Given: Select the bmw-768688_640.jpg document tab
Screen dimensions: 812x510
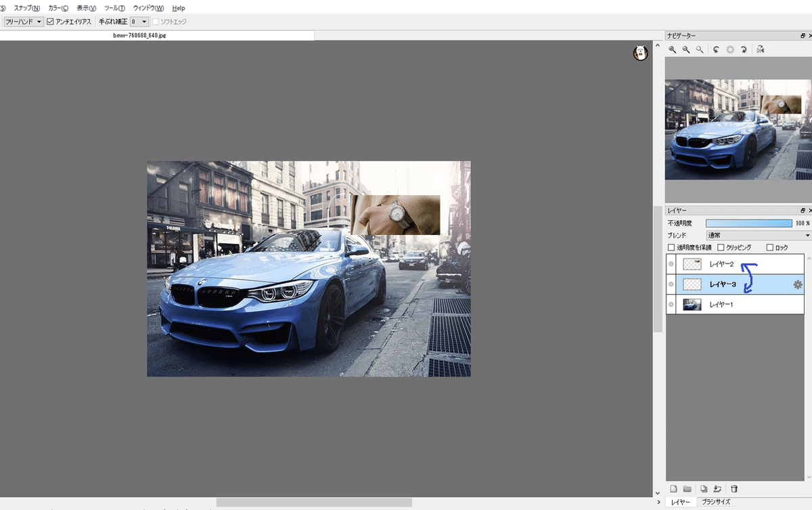Looking at the screenshot, I should [x=140, y=35].
